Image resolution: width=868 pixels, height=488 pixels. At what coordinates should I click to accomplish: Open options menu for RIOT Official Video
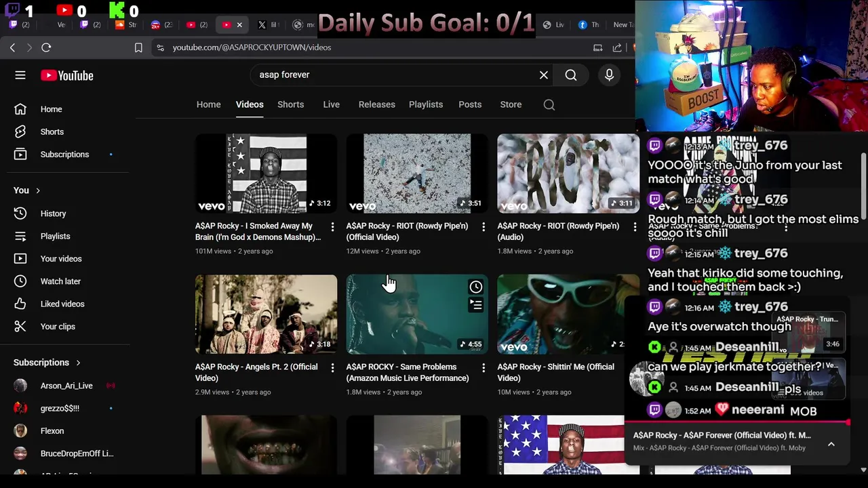point(484,226)
